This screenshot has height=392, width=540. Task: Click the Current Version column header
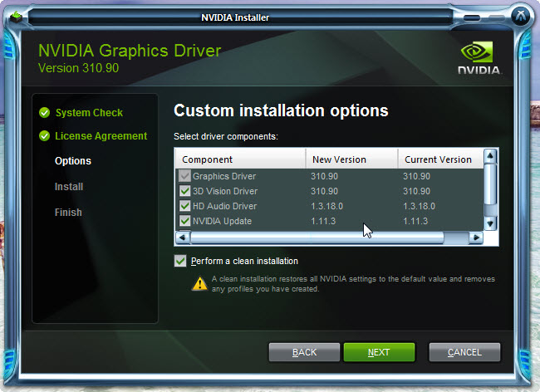(x=440, y=159)
